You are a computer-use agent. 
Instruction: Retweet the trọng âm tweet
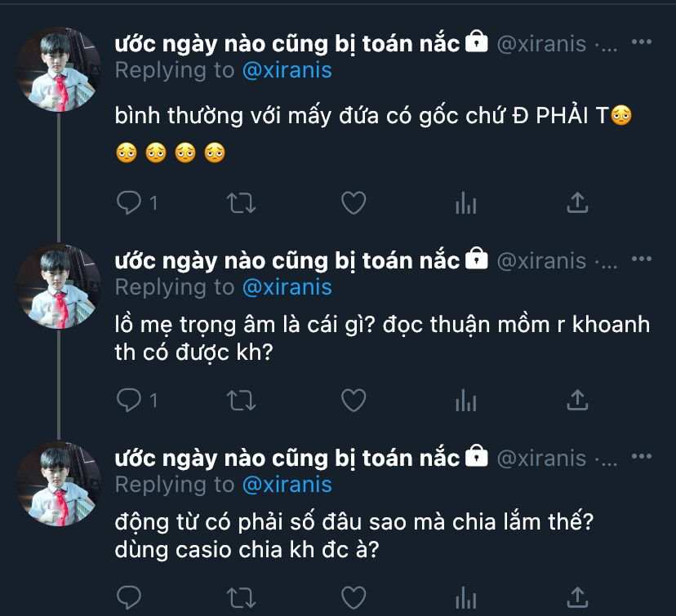[x=241, y=400]
